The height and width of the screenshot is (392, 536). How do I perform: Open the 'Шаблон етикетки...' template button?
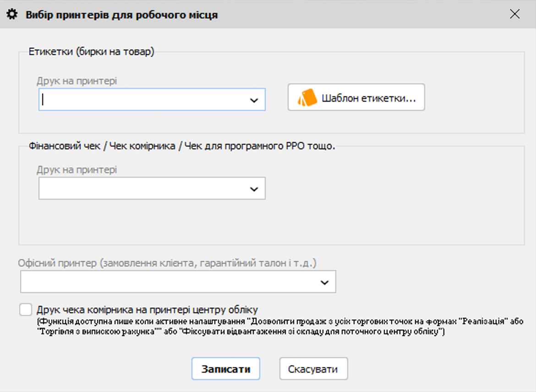coord(356,98)
